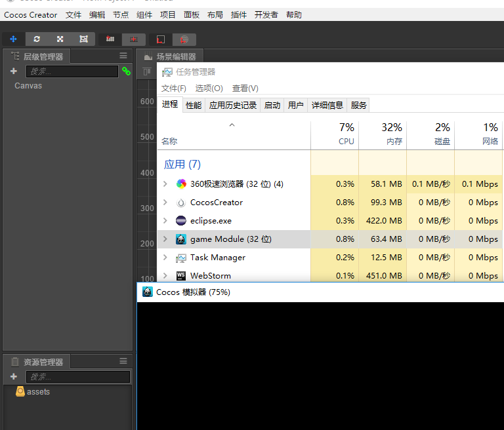Open the 场景编辑器 panel tab

[170, 56]
